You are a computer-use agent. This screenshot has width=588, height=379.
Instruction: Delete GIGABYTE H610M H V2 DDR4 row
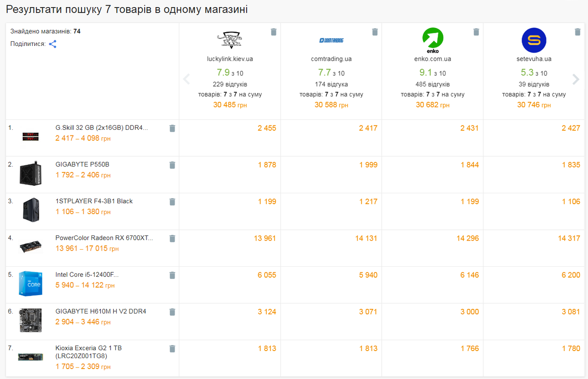pos(172,312)
